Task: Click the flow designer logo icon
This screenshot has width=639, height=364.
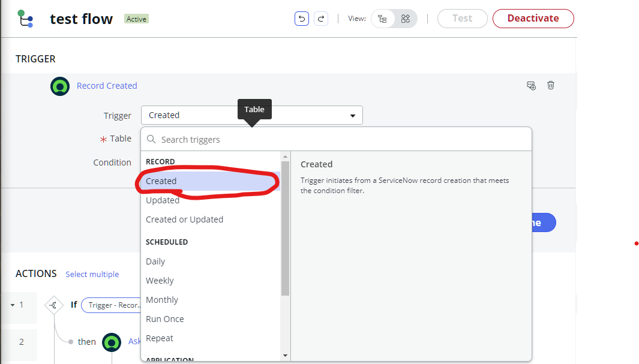Action: pyautogui.click(x=25, y=19)
